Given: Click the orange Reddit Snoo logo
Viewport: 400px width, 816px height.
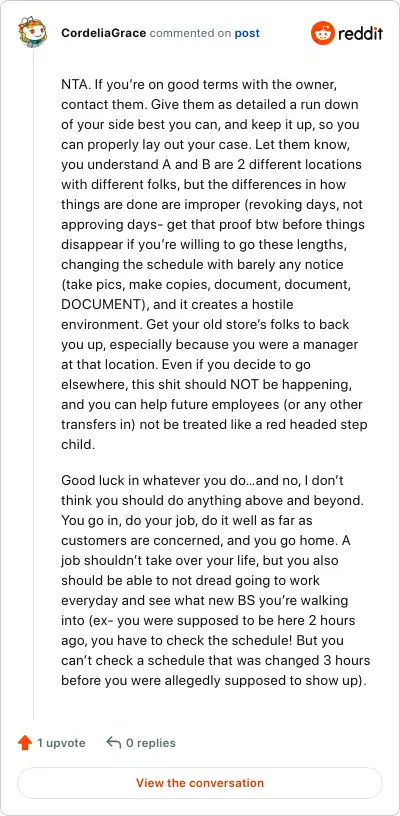Looking at the screenshot, I should 322,33.
